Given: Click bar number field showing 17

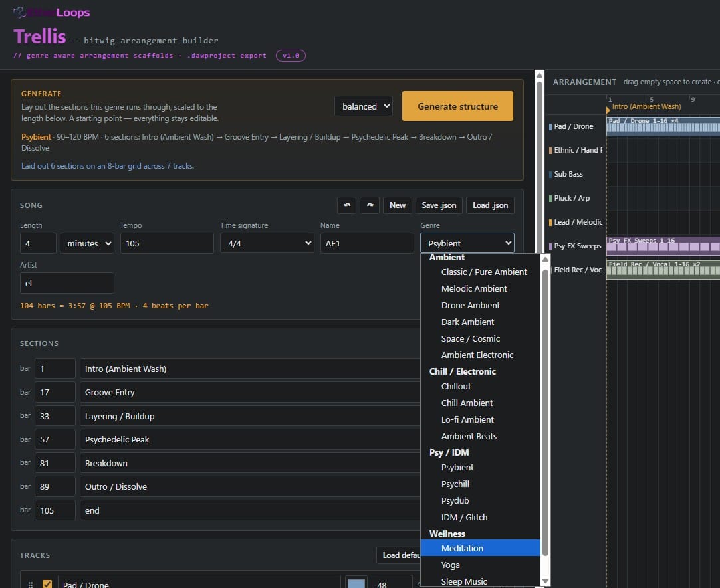Looking at the screenshot, I should 55,393.
